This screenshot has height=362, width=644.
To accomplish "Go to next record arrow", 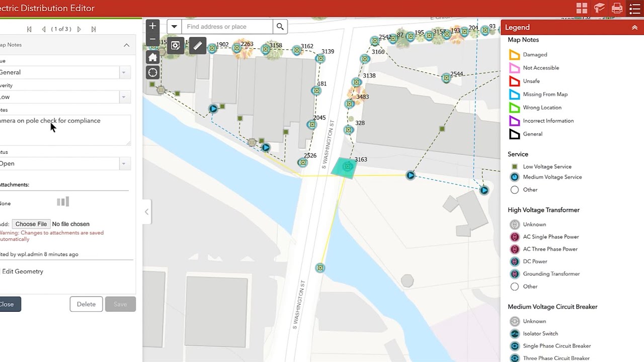I will [x=79, y=29].
